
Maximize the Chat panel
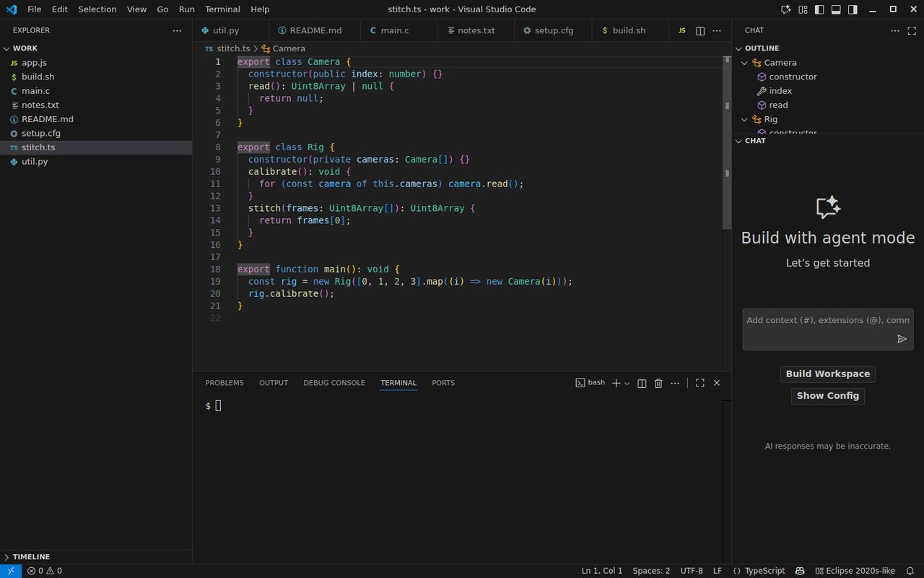click(912, 30)
